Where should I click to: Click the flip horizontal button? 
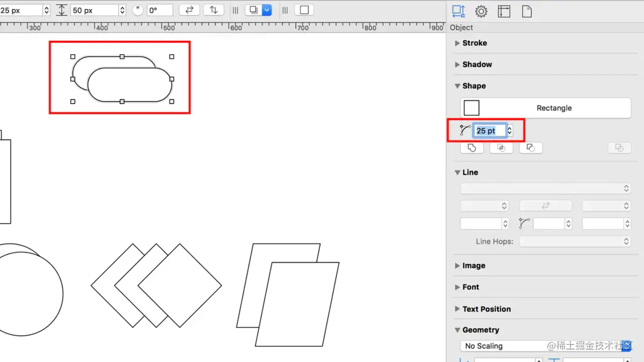click(189, 10)
